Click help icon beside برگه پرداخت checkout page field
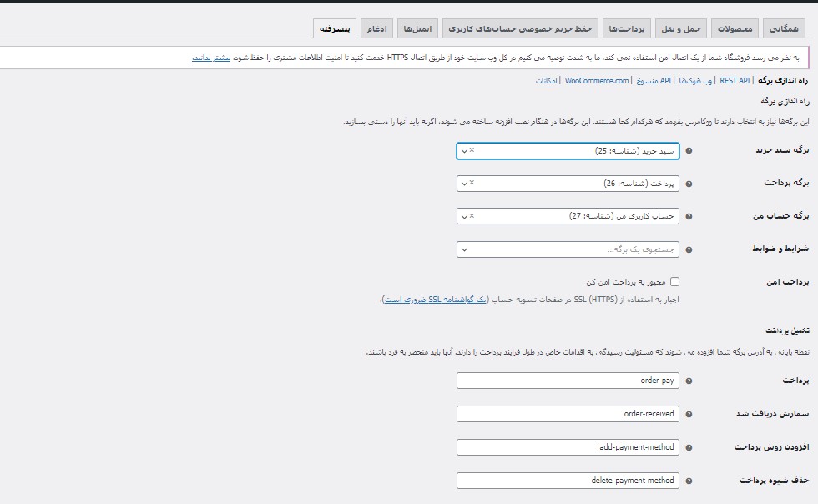Screen dimensions: 818x504 [x=689, y=184]
